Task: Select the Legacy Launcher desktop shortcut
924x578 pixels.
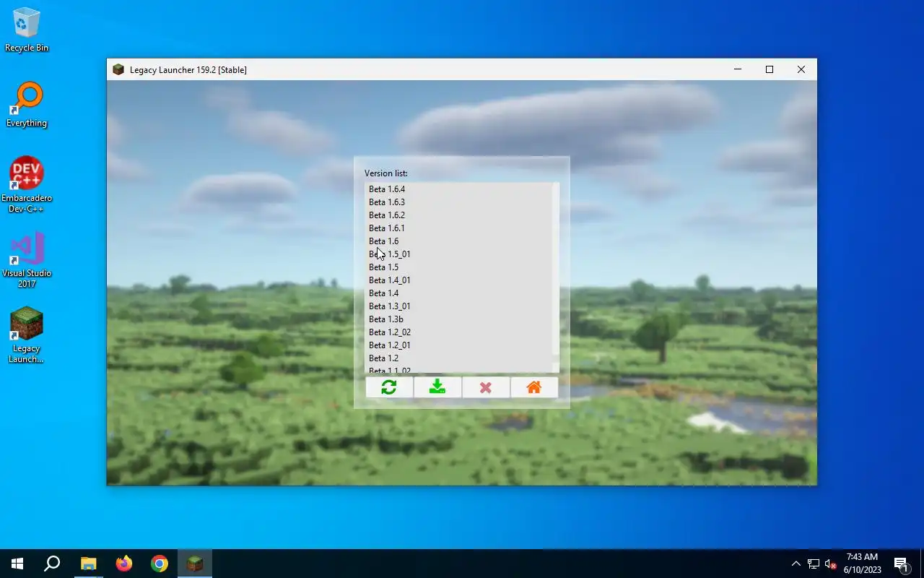Action: [x=27, y=335]
